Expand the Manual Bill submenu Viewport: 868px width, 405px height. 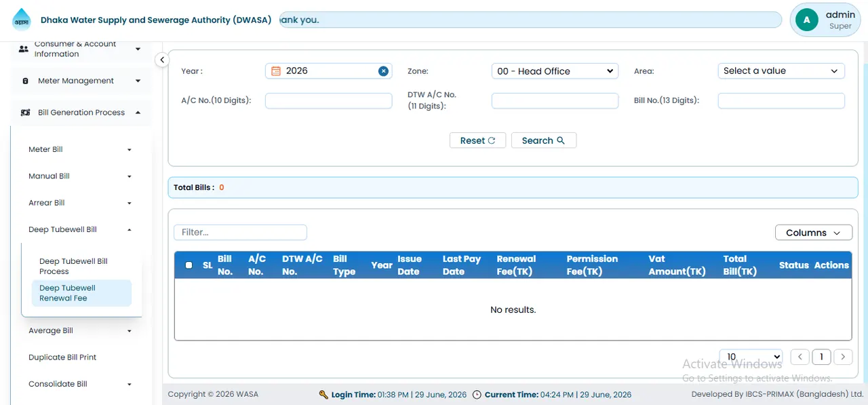(130, 176)
